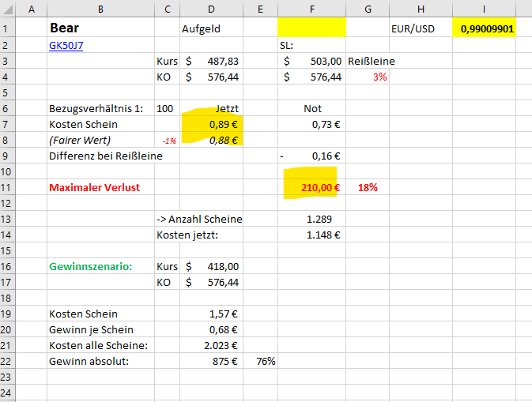Select the column I header
The image size is (532, 402).
coord(483,9)
